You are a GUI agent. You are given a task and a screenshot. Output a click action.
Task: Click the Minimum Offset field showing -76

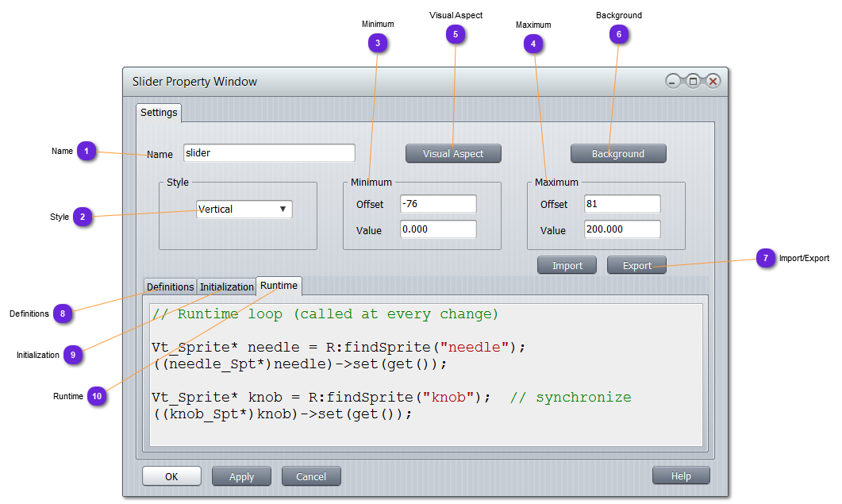[x=438, y=204]
